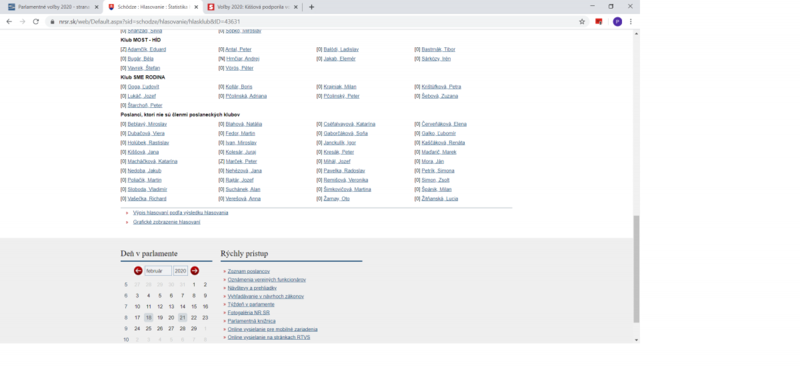Open deputy Vörös, Péter

point(239,68)
